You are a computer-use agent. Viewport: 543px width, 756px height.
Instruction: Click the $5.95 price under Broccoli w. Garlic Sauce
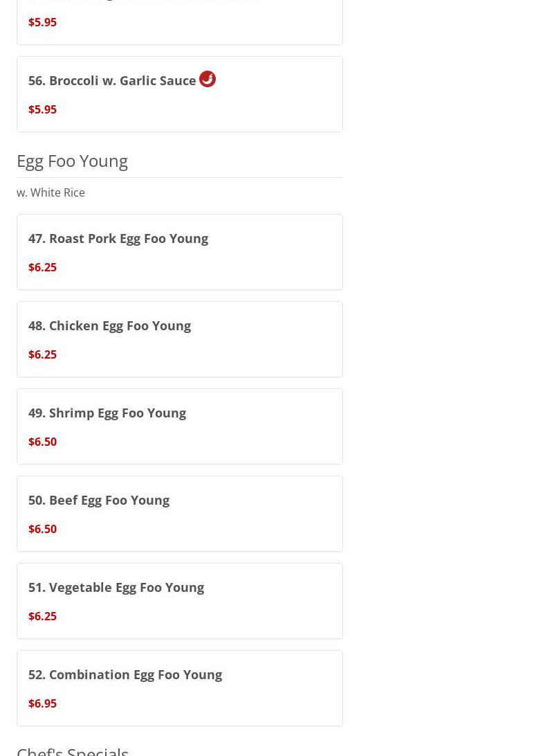(42, 109)
